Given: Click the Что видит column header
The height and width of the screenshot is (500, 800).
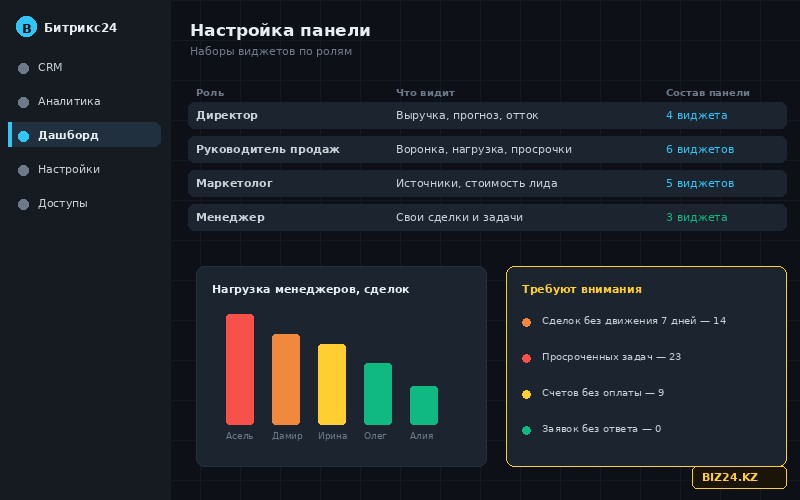Looking at the screenshot, I should (x=425, y=93).
